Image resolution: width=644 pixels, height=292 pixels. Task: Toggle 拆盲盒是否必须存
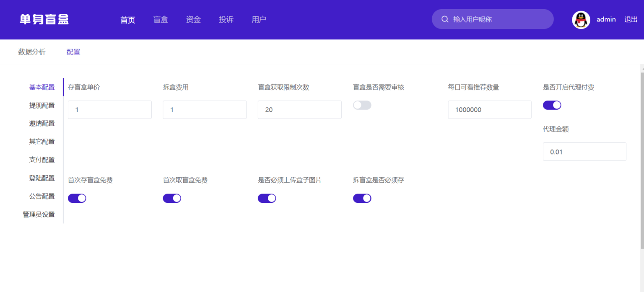[362, 198]
